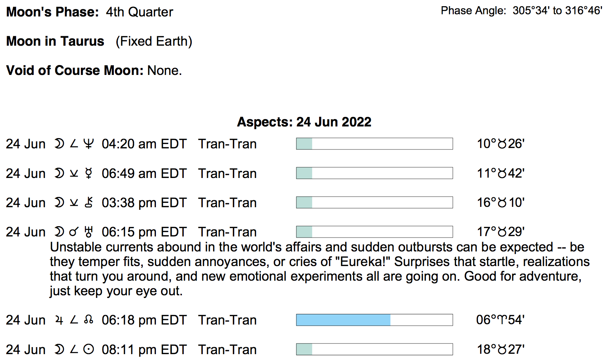Click the Taurus glyph in 10°26' position
The width and height of the screenshot is (606, 364).
pos(502,144)
